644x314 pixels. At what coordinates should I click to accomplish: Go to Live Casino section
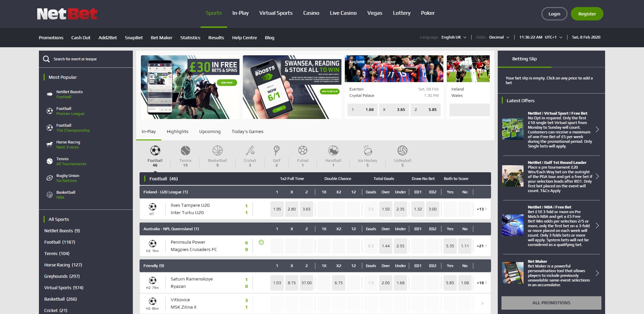[x=343, y=13]
